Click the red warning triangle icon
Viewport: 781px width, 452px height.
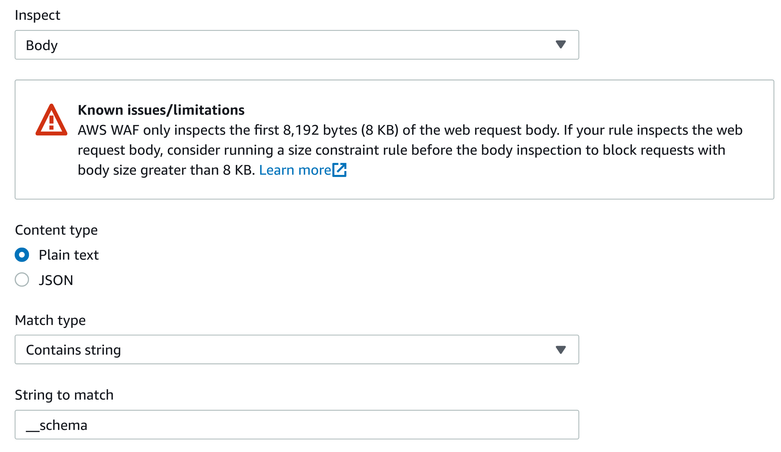pyautogui.click(x=51, y=120)
